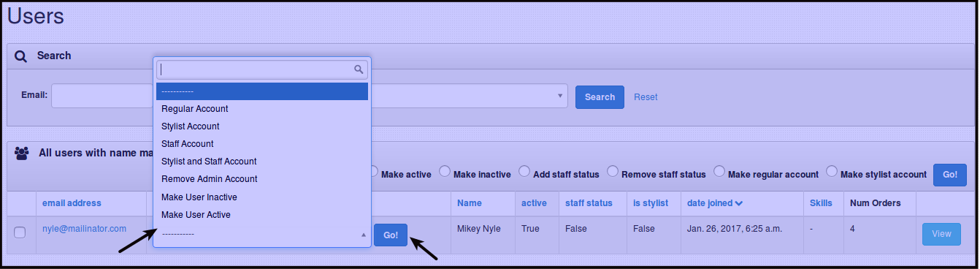Choose the Add staff status radio option
This screenshot has width=980, height=269.
pyautogui.click(x=524, y=171)
